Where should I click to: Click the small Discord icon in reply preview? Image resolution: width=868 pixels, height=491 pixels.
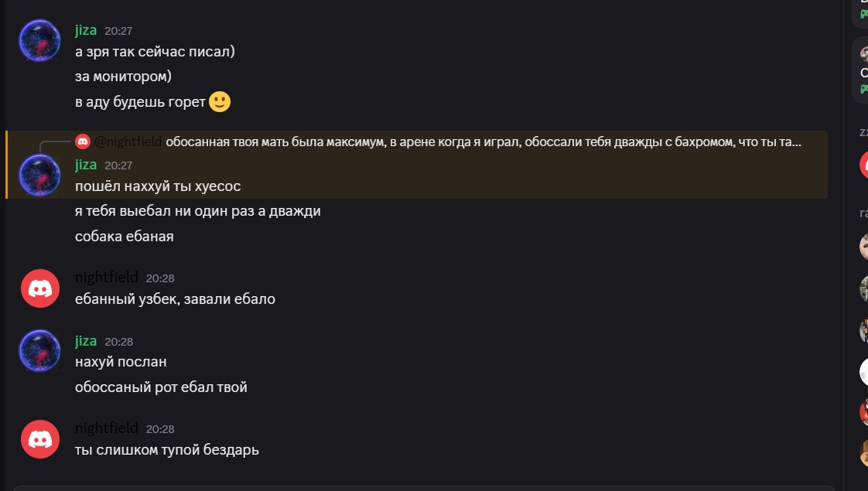[x=82, y=141]
